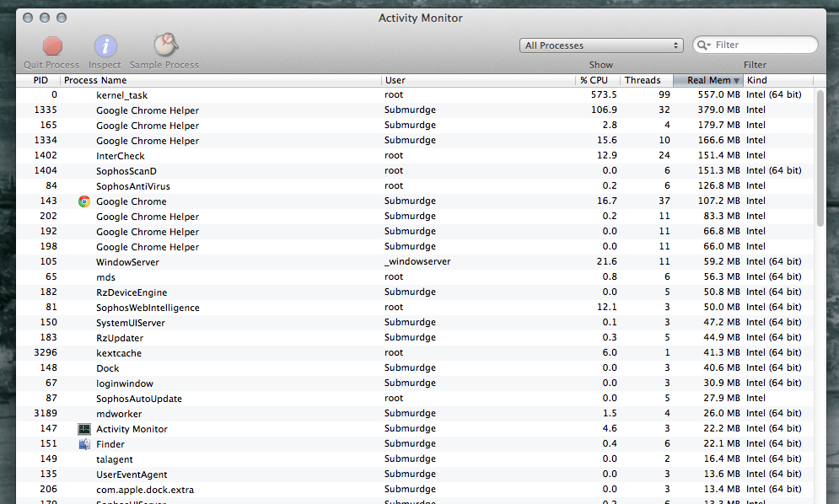Click PID 3189 cell
839x504 pixels.
click(46, 413)
